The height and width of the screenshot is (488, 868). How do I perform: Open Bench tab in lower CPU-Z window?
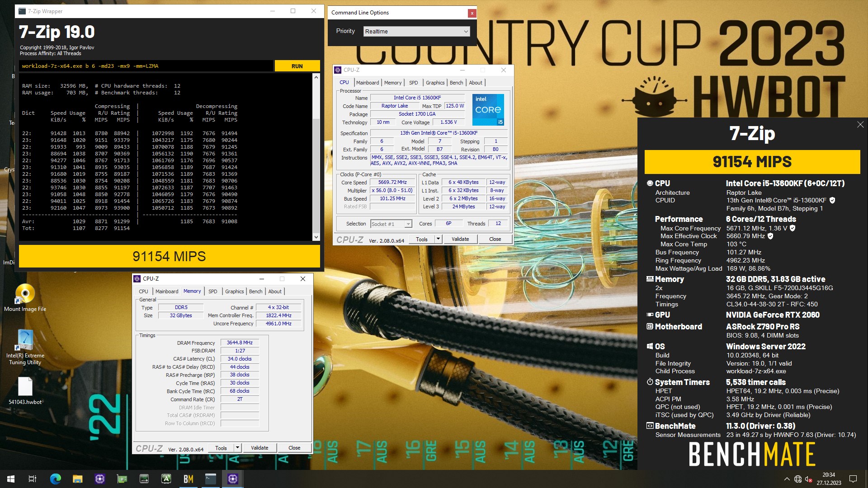coord(255,291)
